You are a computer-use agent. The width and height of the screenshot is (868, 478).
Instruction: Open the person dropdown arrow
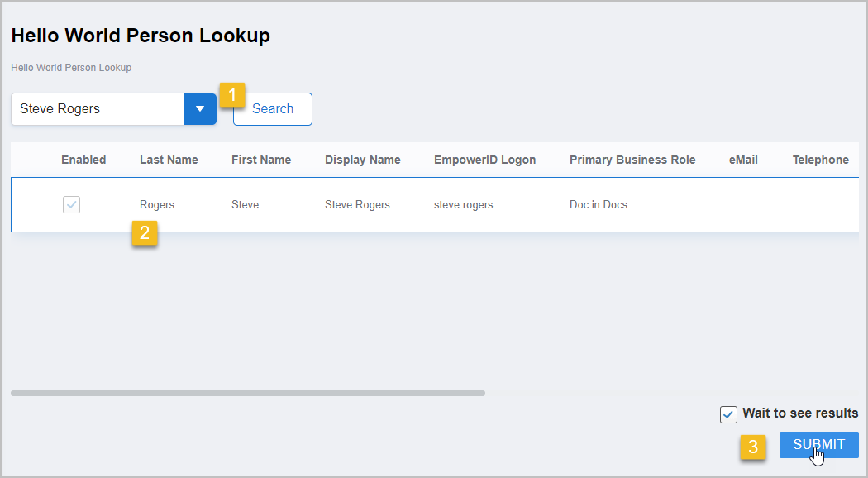pyautogui.click(x=199, y=109)
